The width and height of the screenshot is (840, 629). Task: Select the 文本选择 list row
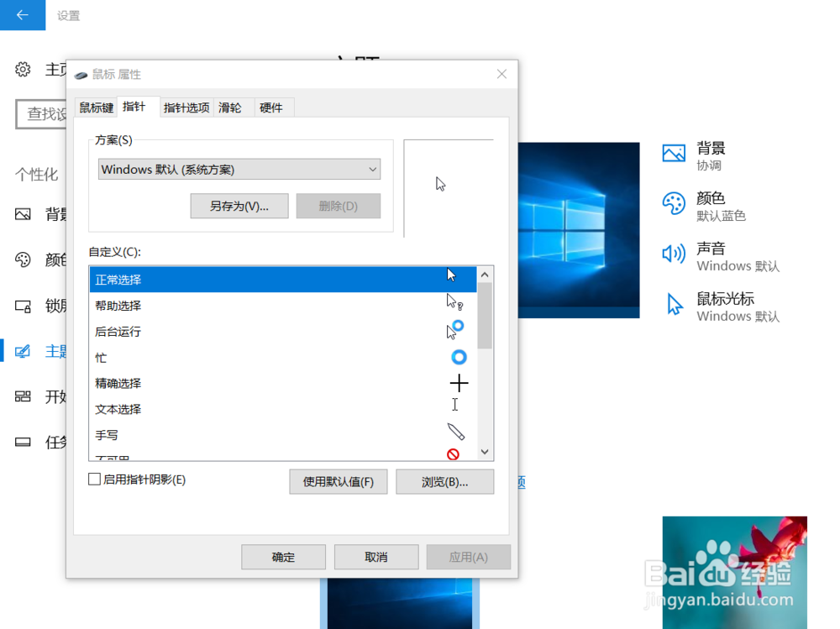[x=283, y=409]
